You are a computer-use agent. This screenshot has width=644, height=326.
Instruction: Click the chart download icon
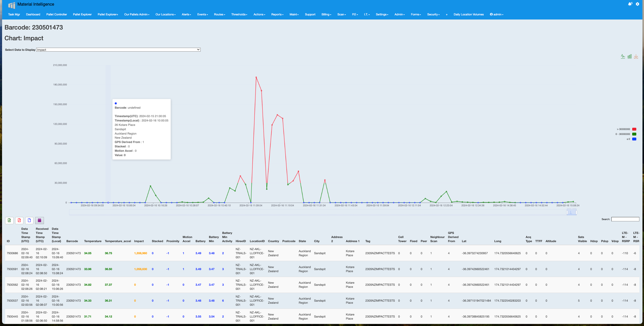(636, 56)
